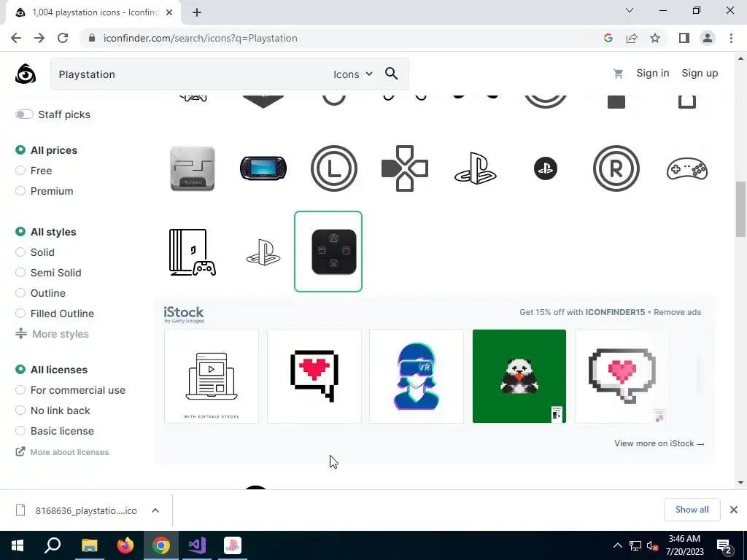Screen dimensions: 747x560
Task: Select the highlighted PlayStation buttons icon
Action: pos(328,252)
